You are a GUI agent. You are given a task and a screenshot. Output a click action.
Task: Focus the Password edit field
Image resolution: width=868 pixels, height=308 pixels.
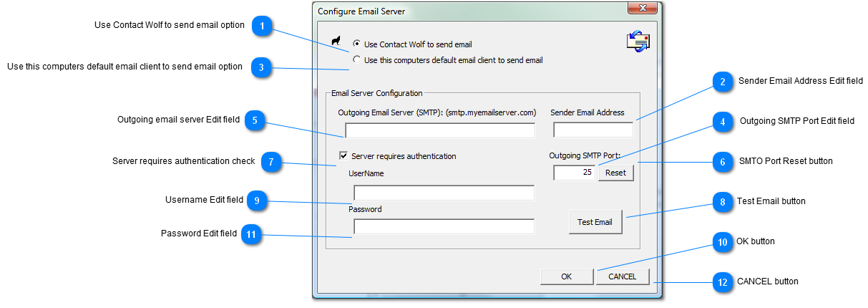(x=444, y=226)
